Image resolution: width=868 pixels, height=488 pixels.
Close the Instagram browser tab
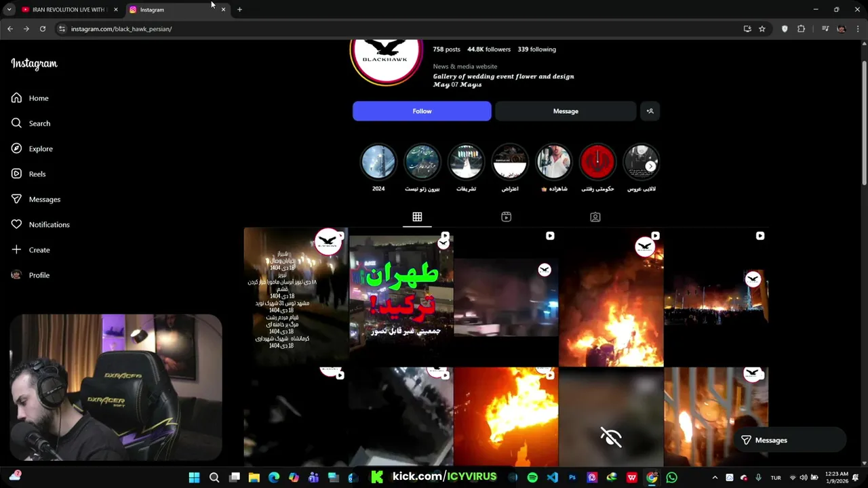tap(223, 9)
